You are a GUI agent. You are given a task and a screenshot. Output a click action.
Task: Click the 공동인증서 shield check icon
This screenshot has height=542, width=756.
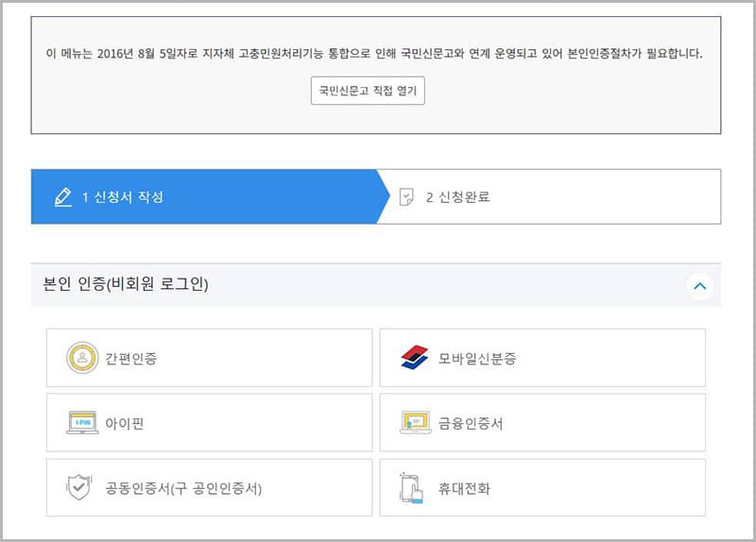[x=81, y=488]
